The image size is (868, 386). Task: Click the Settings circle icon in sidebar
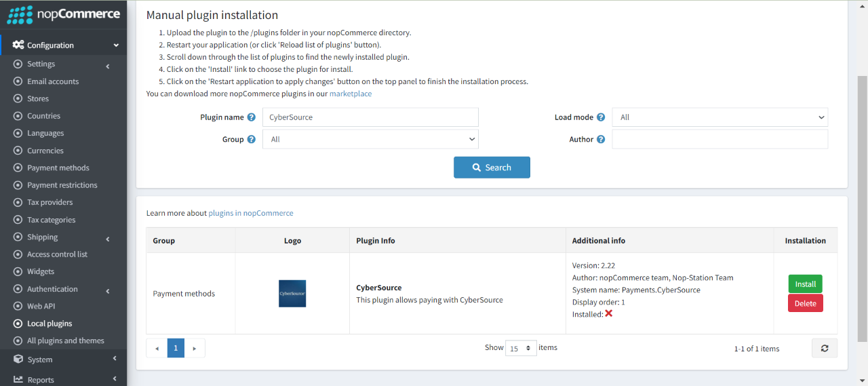pyautogui.click(x=18, y=64)
